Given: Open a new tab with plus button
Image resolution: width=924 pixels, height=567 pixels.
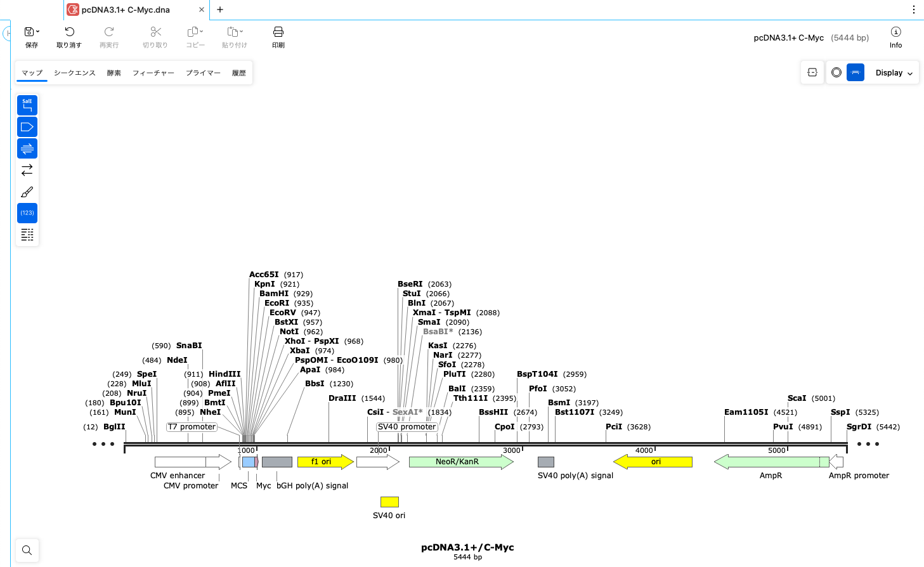Looking at the screenshot, I should coord(220,10).
